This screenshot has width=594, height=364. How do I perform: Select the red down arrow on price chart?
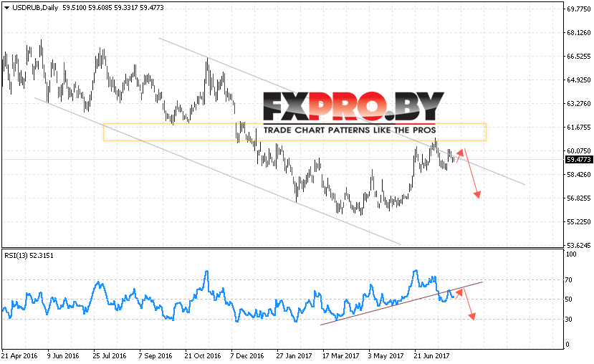pyautogui.click(x=471, y=173)
